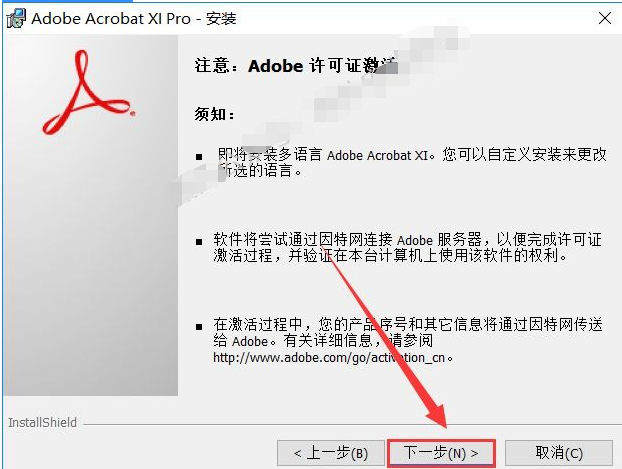The image size is (622, 469).
Task: Click the InstallShield label
Action: pyautogui.click(x=42, y=423)
